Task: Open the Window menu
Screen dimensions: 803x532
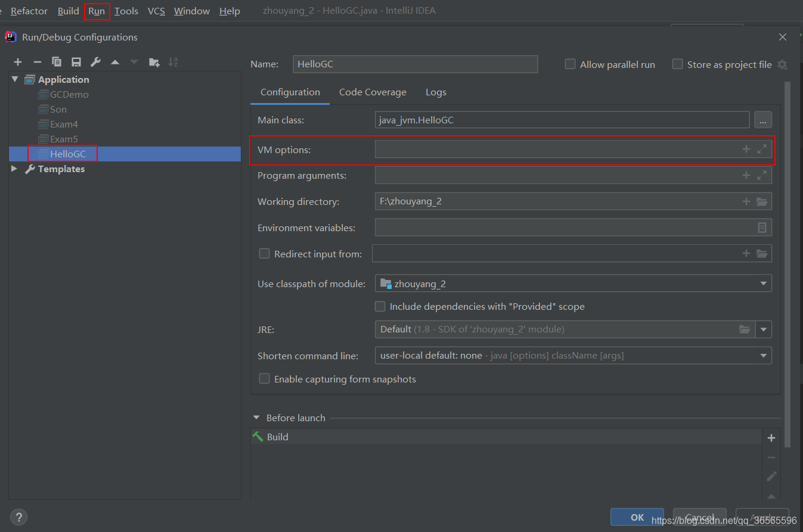Action: tap(192, 11)
